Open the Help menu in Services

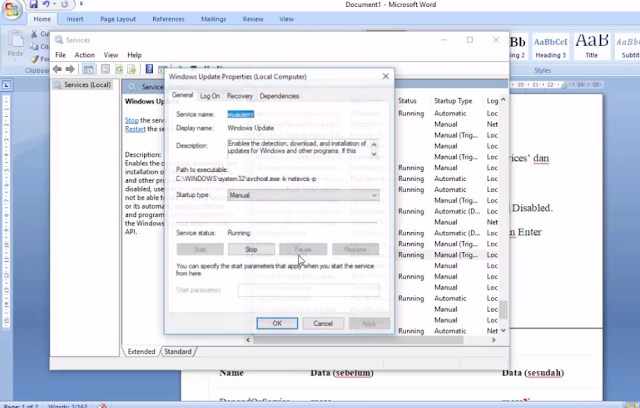click(134, 55)
